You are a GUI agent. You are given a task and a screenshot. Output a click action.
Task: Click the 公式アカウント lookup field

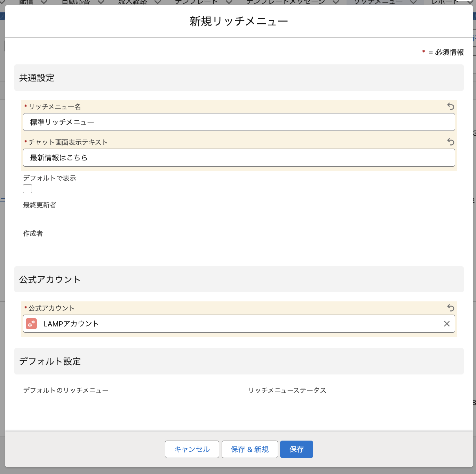tap(239, 324)
